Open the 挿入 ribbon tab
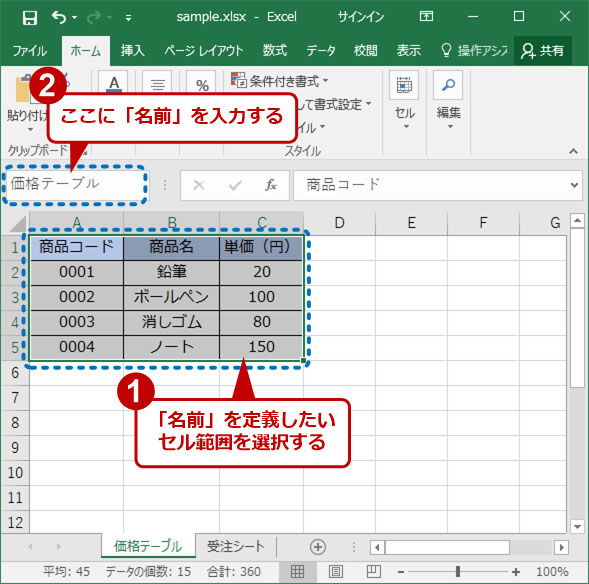This screenshot has width=589, height=584. 133,50
